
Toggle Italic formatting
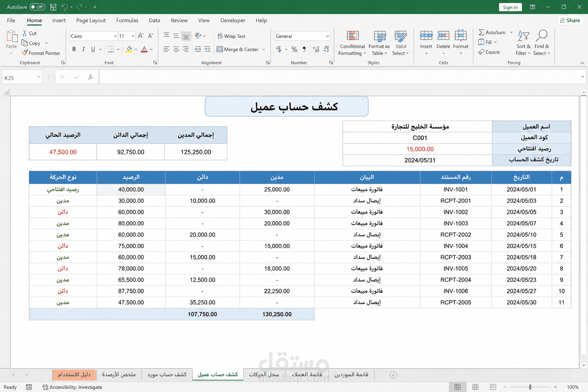(83, 49)
